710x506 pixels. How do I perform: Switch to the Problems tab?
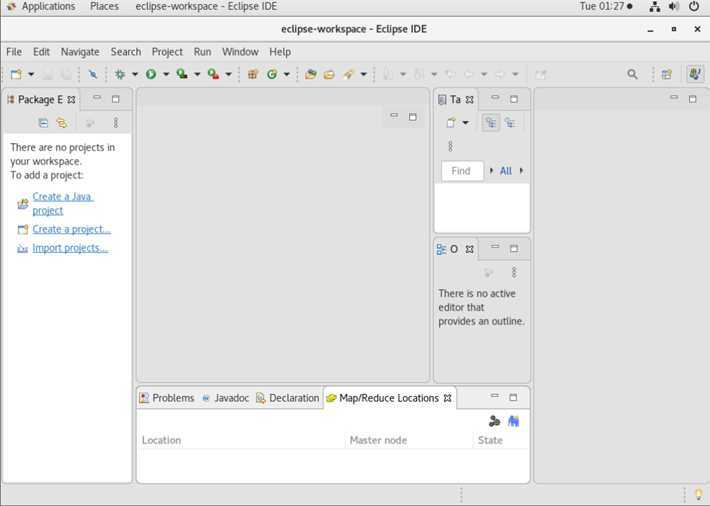point(166,398)
